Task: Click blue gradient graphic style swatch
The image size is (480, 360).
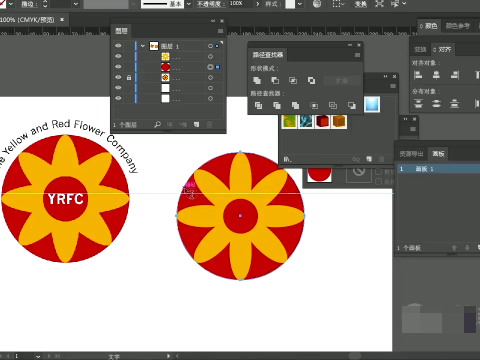Action: coord(372,104)
